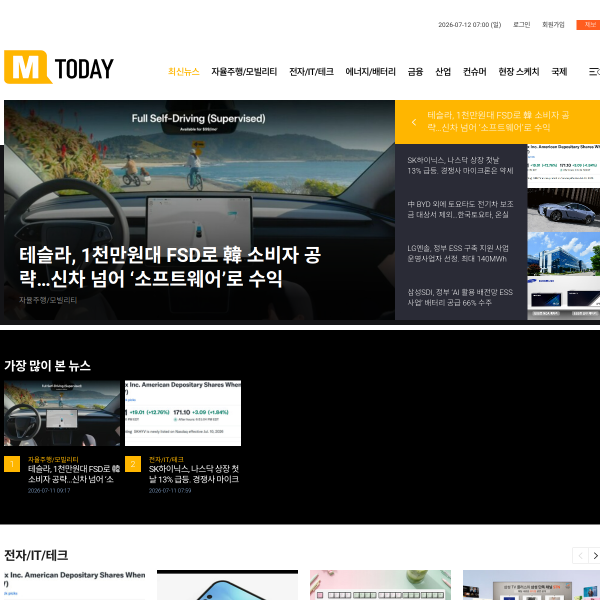Open the hamburger menu icon
600x600 pixels.
point(594,72)
